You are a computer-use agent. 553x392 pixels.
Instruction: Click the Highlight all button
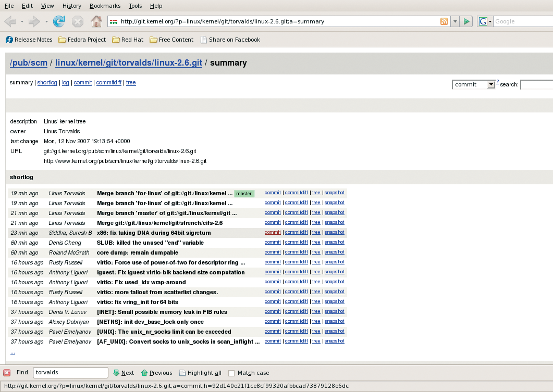200,373
